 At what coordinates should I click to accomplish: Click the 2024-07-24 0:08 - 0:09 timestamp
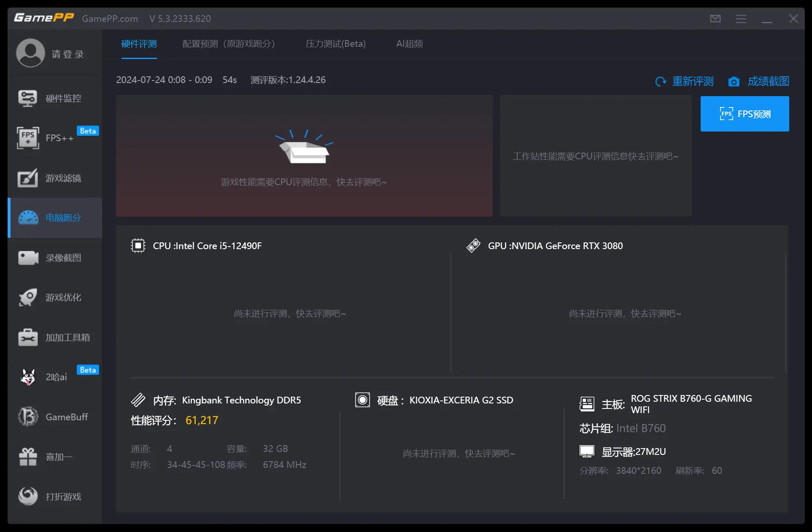click(164, 80)
